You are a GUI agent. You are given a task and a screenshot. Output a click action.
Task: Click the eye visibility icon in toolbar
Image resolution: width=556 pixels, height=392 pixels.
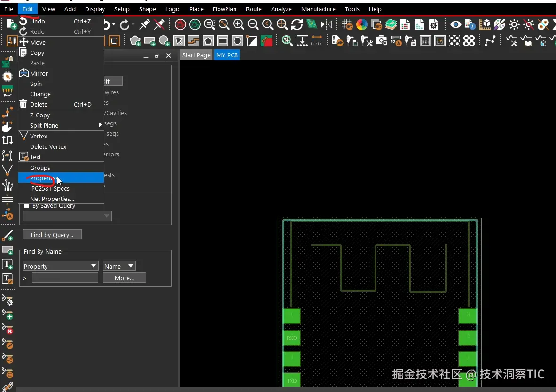click(x=455, y=24)
